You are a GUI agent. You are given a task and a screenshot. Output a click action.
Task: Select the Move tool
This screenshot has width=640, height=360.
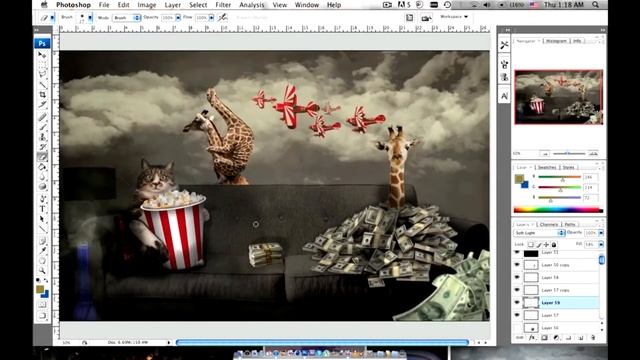42,55
